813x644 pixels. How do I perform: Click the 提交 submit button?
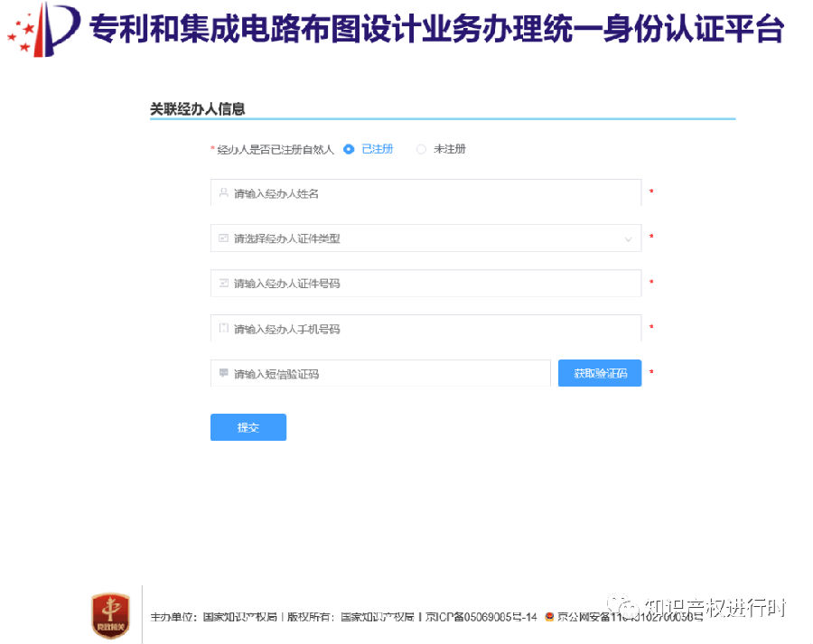click(248, 427)
